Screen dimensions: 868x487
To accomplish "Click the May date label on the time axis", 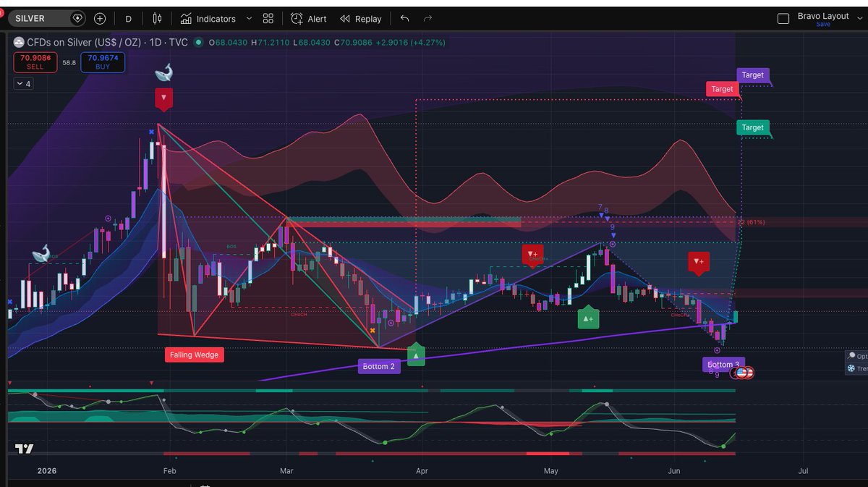I will (551, 470).
